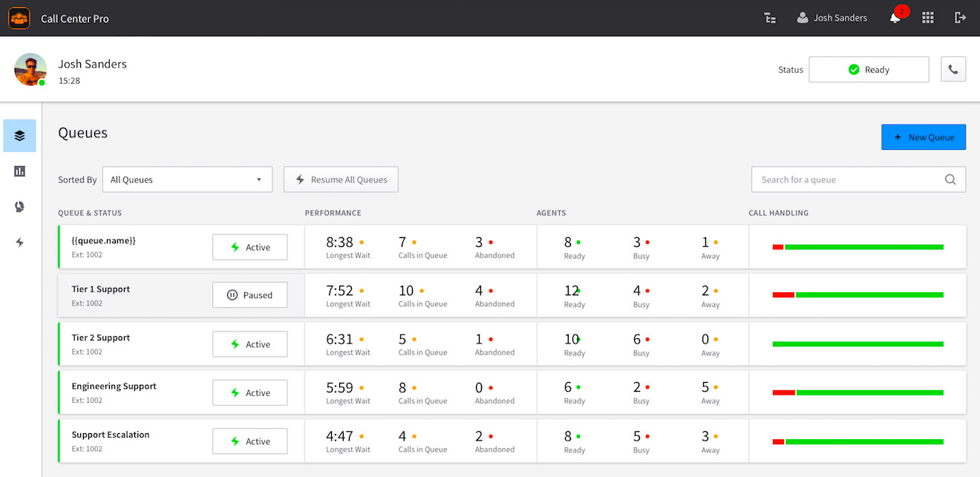980x477 pixels.
Task: Click call handling bar for {{queue.name}}
Action: [858, 247]
